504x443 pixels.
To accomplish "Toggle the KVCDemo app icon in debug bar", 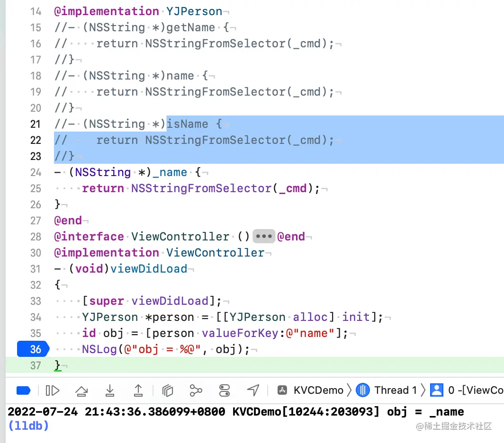I will (x=282, y=390).
